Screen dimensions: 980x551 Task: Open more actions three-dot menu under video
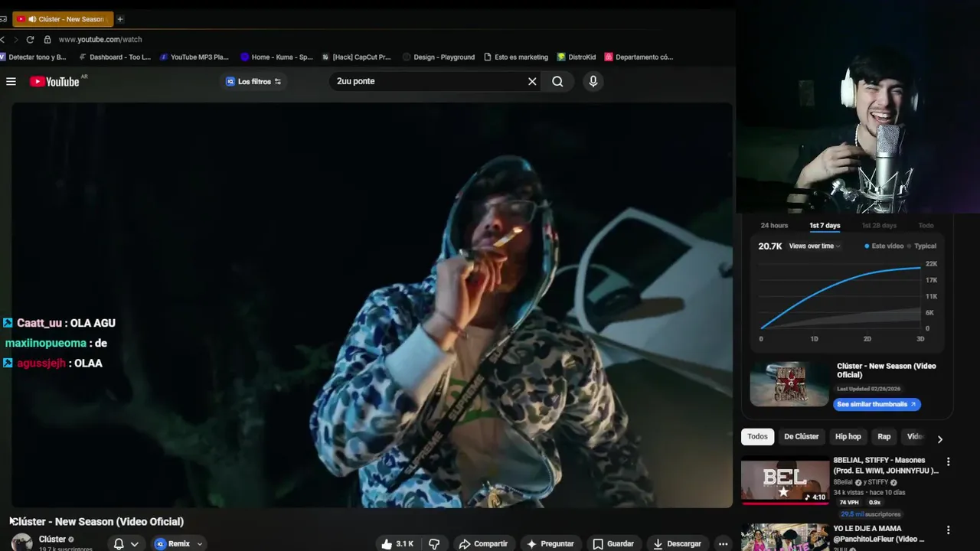point(723,544)
